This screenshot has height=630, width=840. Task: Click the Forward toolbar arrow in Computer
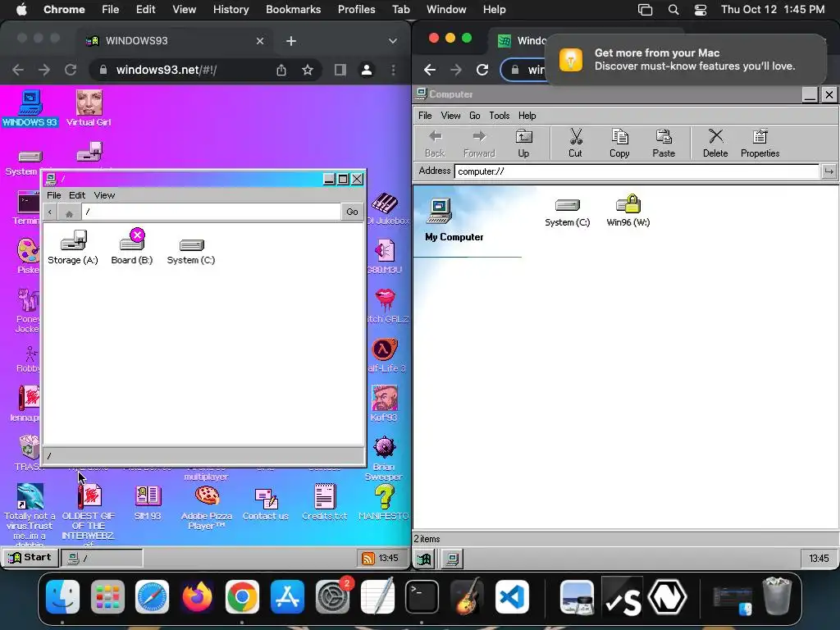[479, 143]
